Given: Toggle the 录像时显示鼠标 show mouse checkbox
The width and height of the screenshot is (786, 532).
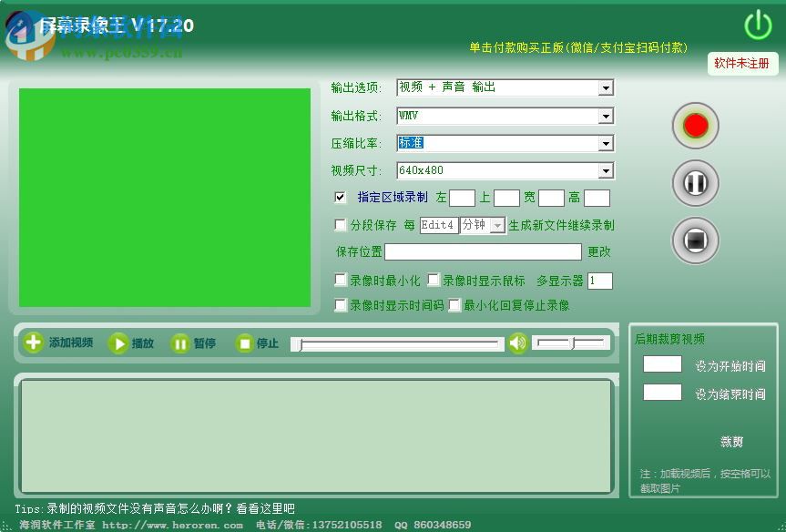Looking at the screenshot, I should click(434, 280).
